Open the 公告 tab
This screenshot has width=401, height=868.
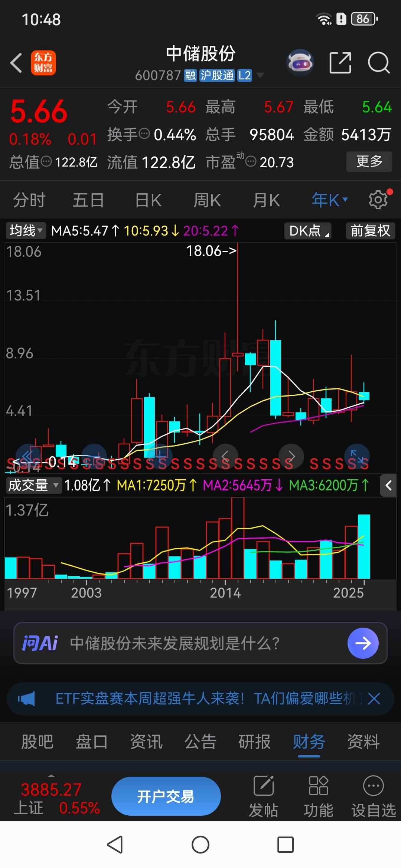point(200,742)
